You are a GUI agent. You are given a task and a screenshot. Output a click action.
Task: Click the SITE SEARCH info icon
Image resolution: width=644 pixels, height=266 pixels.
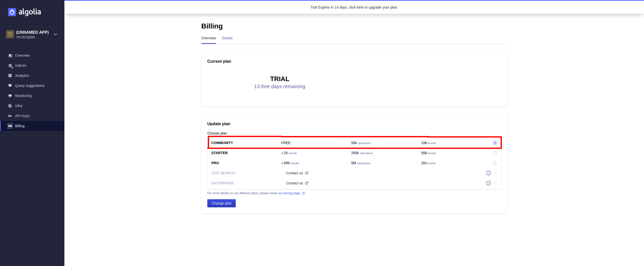[488, 173]
